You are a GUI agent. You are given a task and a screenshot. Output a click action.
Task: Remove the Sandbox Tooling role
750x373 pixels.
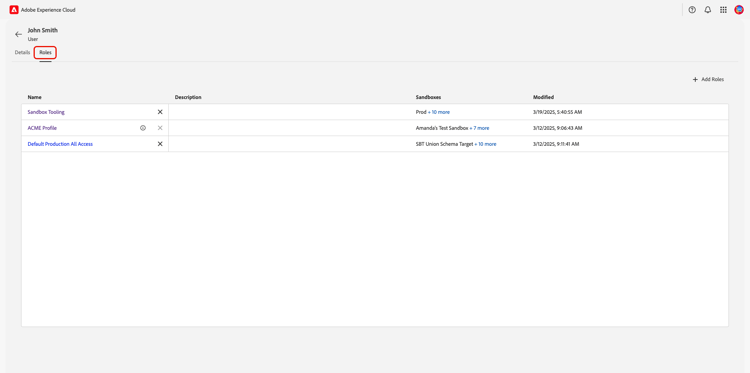[160, 112]
